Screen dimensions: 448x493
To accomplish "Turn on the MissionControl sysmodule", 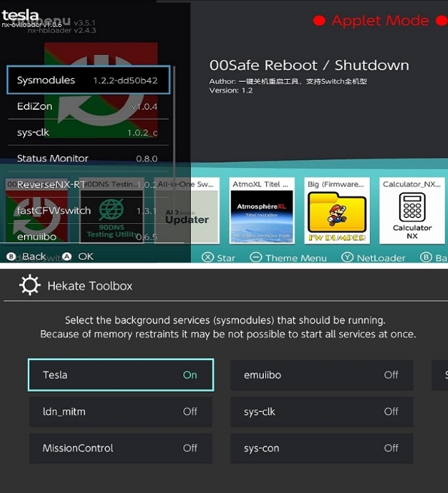I will point(121,448).
